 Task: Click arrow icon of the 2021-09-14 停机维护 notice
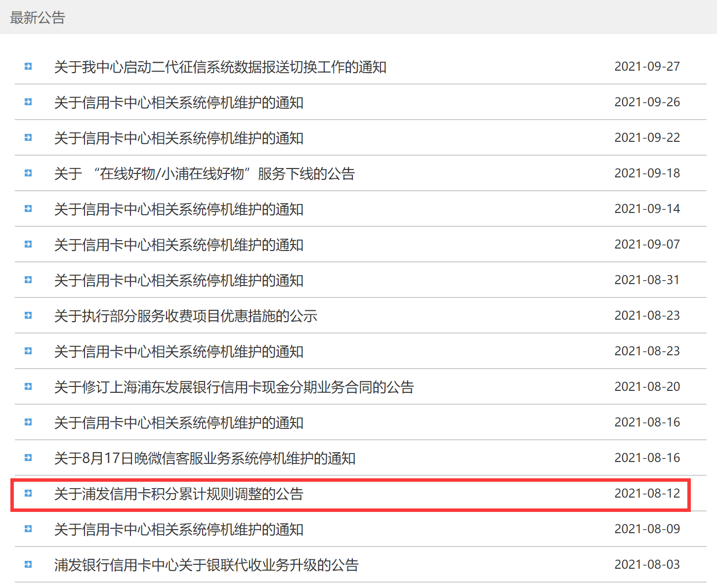click(28, 209)
